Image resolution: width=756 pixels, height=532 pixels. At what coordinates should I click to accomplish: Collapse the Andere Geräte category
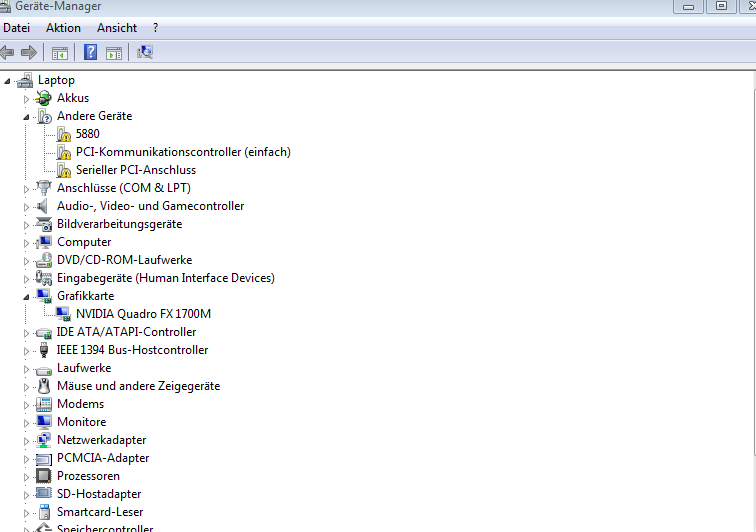[x=27, y=117]
